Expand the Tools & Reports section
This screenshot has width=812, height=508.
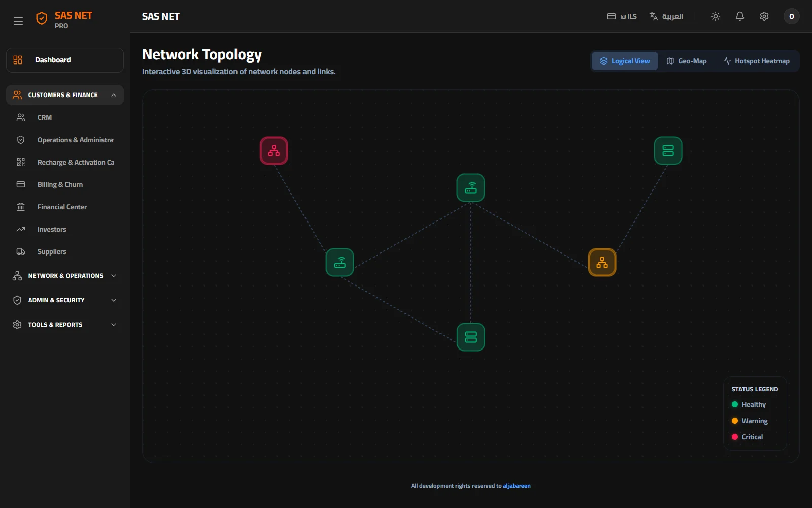[65, 325]
